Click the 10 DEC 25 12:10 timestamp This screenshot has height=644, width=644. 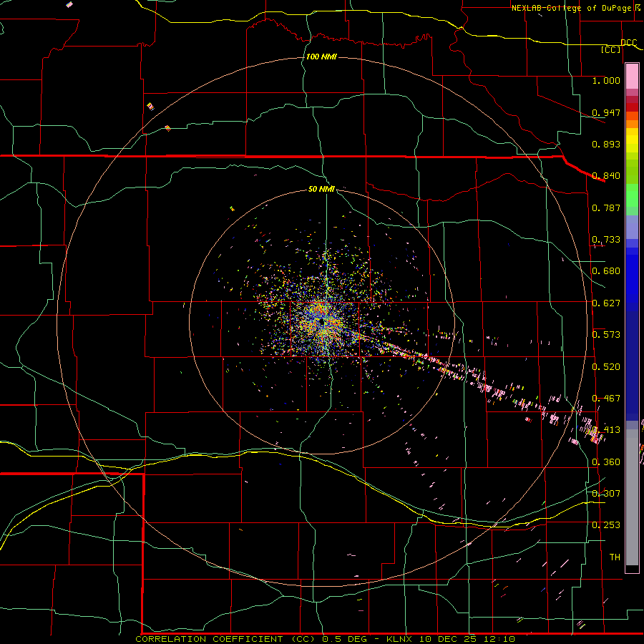[467, 639]
